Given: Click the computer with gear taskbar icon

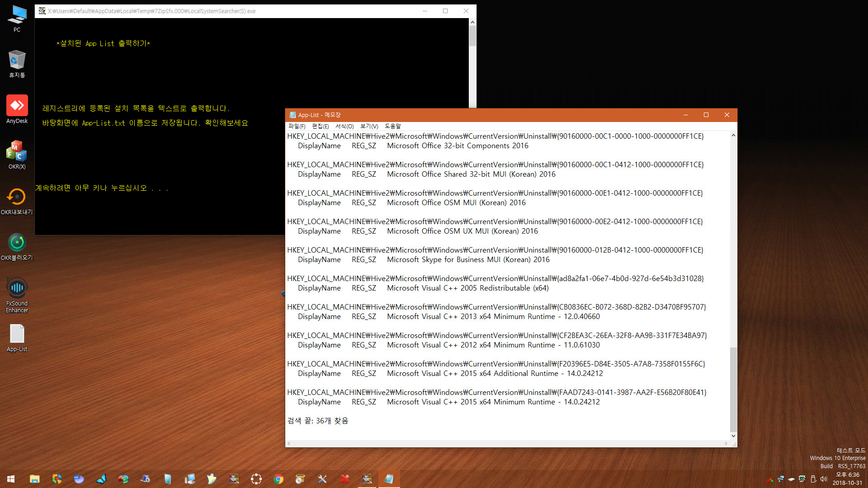Looking at the screenshot, I should click(145, 479).
